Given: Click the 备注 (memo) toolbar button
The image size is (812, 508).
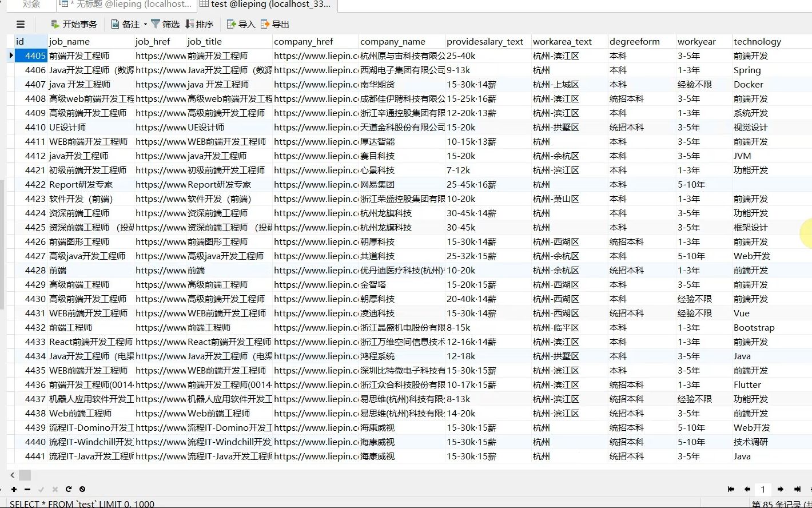Looking at the screenshot, I should pos(125,24).
